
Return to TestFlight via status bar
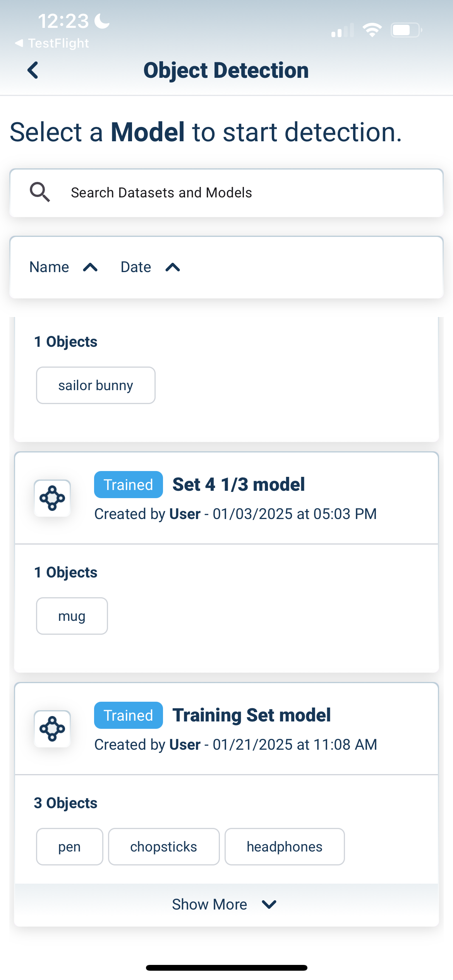coord(52,43)
